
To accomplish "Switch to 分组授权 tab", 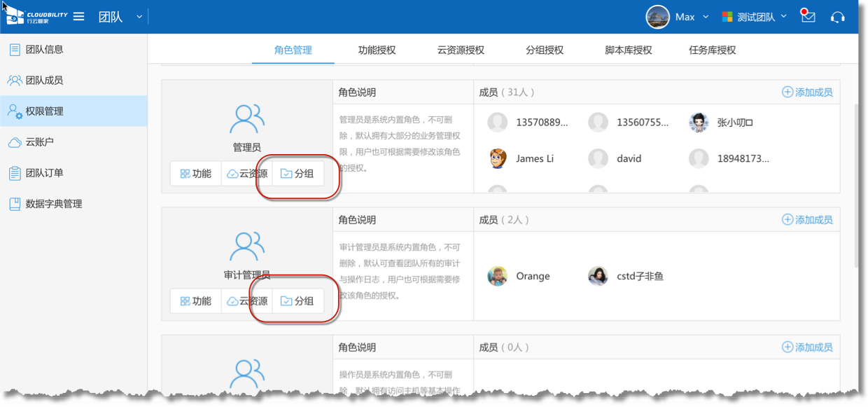I will pyautogui.click(x=545, y=50).
